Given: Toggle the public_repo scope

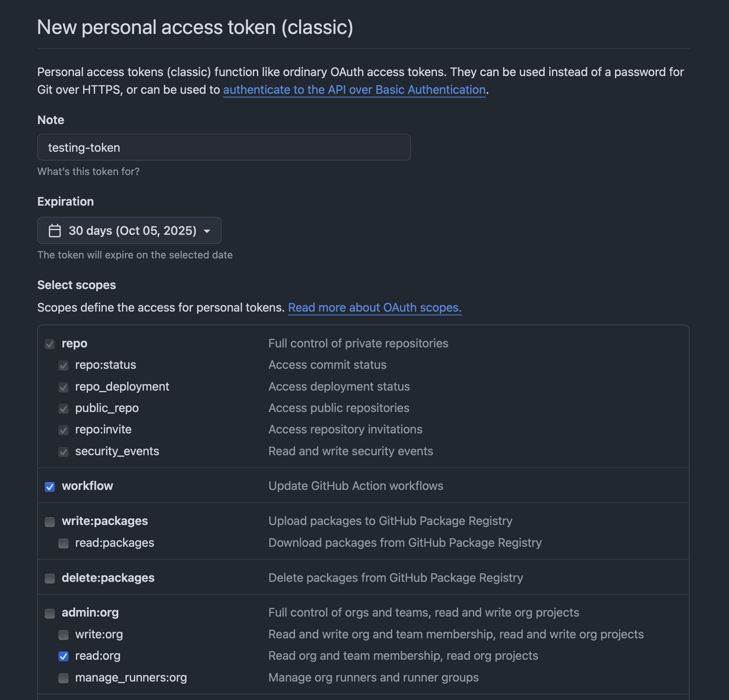Looking at the screenshot, I should pos(63,409).
